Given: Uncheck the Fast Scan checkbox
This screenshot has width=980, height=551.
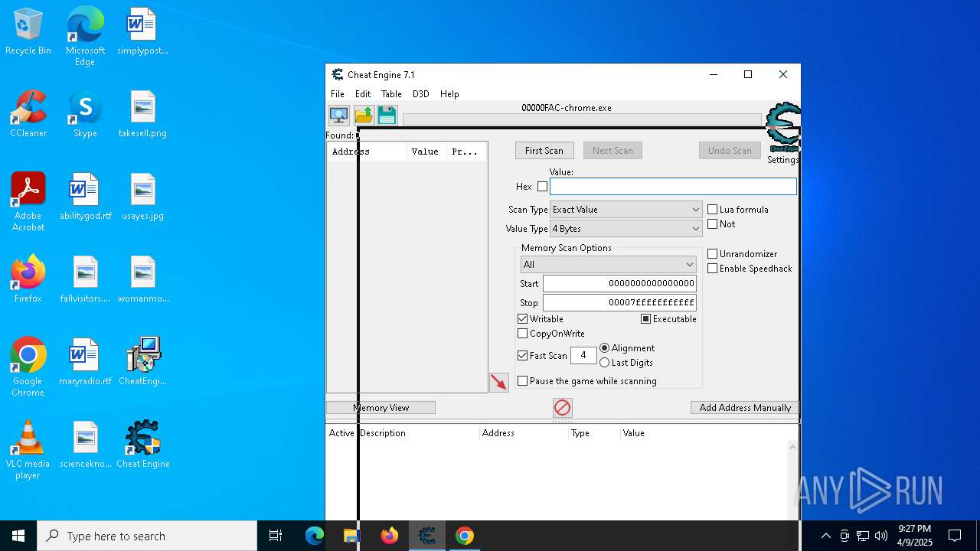Looking at the screenshot, I should [523, 356].
